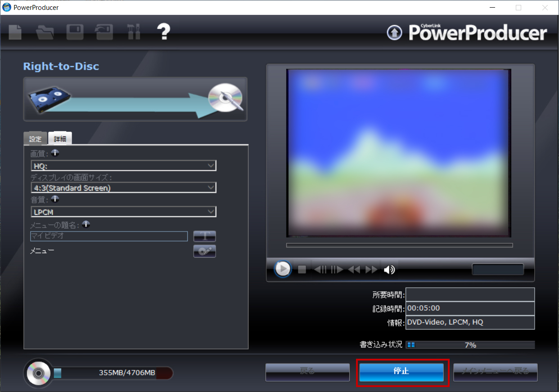
Task: Click the メニュー label
Action: (x=42, y=250)
